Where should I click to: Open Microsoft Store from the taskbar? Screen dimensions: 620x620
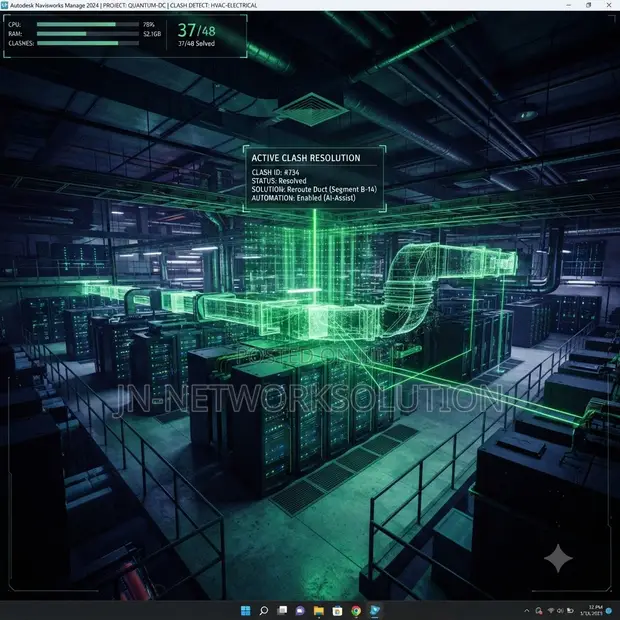coord(337,611)
